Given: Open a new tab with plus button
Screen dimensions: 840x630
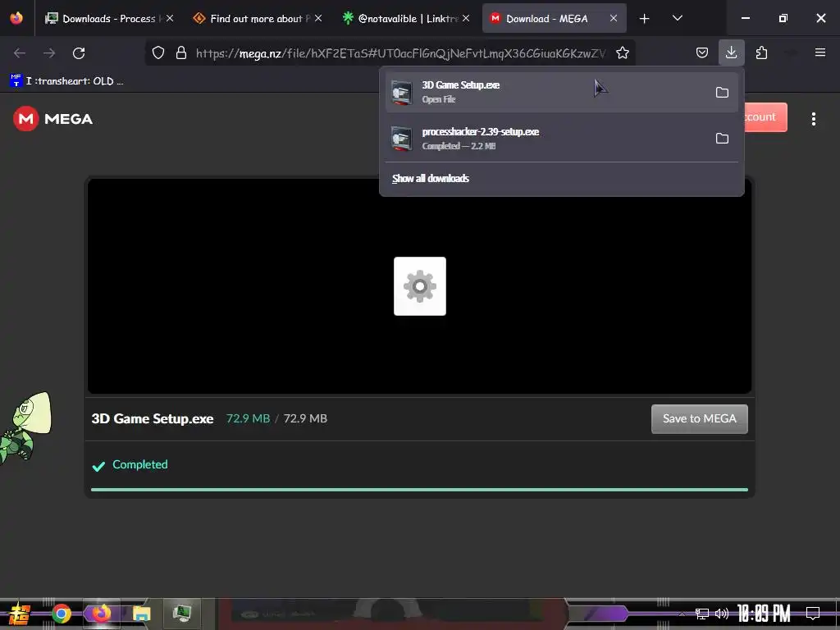Looking at the screenshot, I should (645, 19).
